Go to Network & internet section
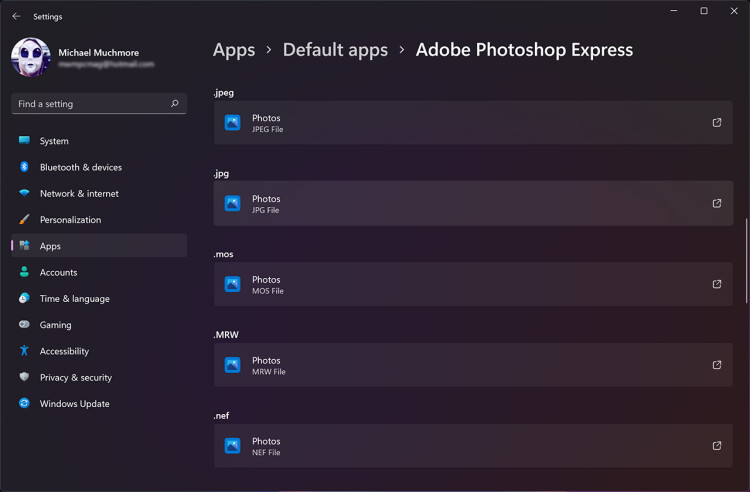The image size is (750, 492). pyautogui.click(x=79, y=194)
